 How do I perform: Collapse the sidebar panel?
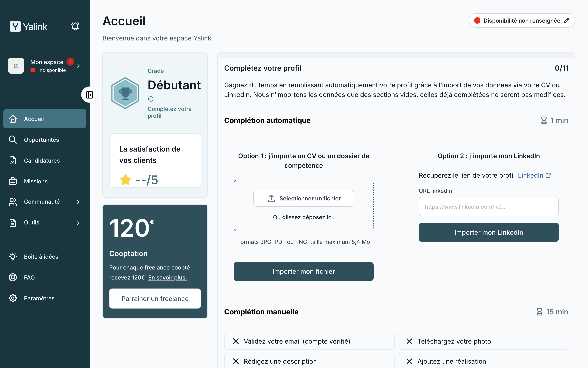pyautogui.click(x=89, y=95)
